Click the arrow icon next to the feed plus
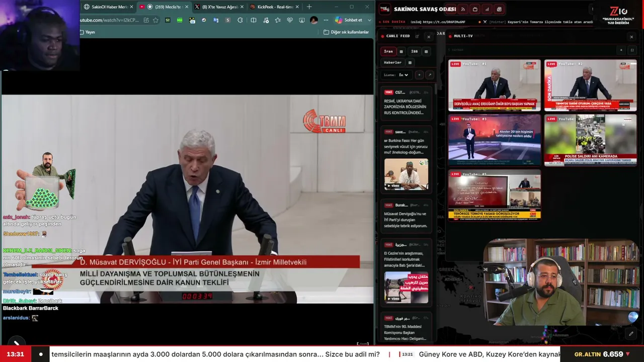This screenshot has width=644, height=362. (429, 75)
